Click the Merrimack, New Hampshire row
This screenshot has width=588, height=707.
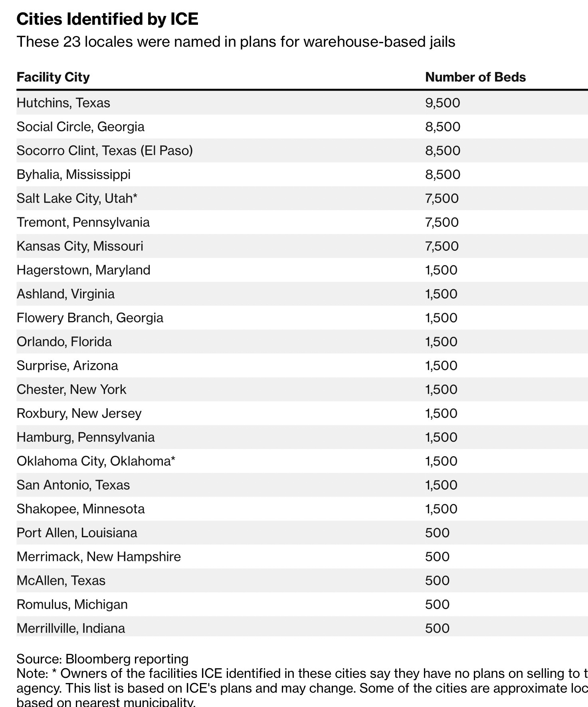coord(99,557)
